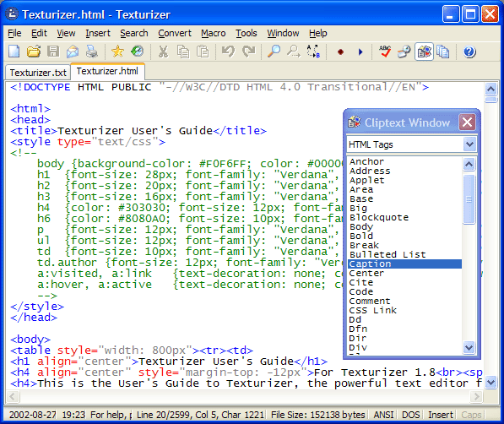
Task: Open the Search menu
Action: pyautogui.click(x=134, y=33)
